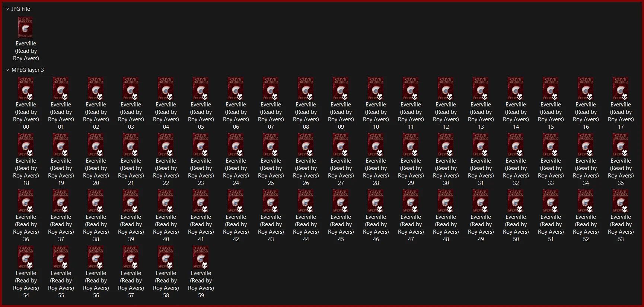Select the Everville JPG cover image file
644x307 pixels.
coord(26,27)
